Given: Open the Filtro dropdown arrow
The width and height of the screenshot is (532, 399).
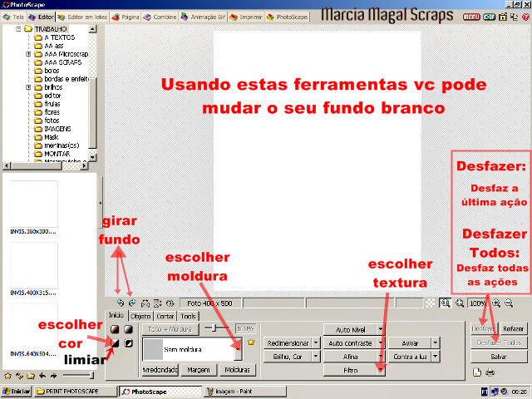Looking at the screenshot, I should tap(381, 370).
